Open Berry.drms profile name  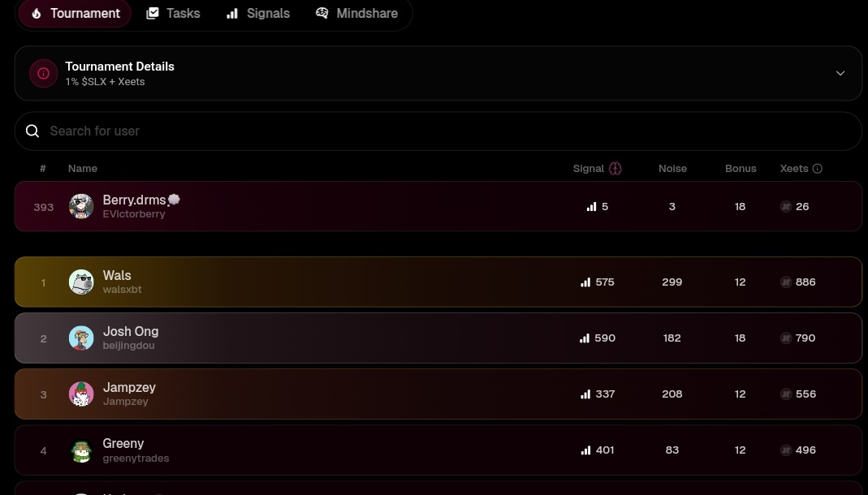tap(135, 200)
